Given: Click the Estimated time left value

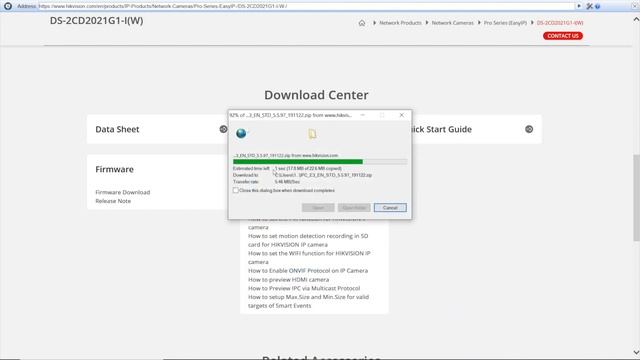Looking at the screenshot, I should point(308,168).
